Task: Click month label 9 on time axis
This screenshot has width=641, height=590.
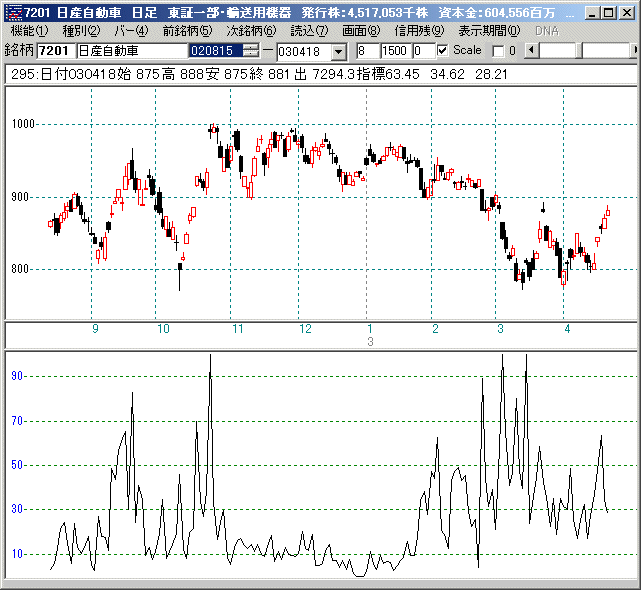Action: tap(95, 329)
